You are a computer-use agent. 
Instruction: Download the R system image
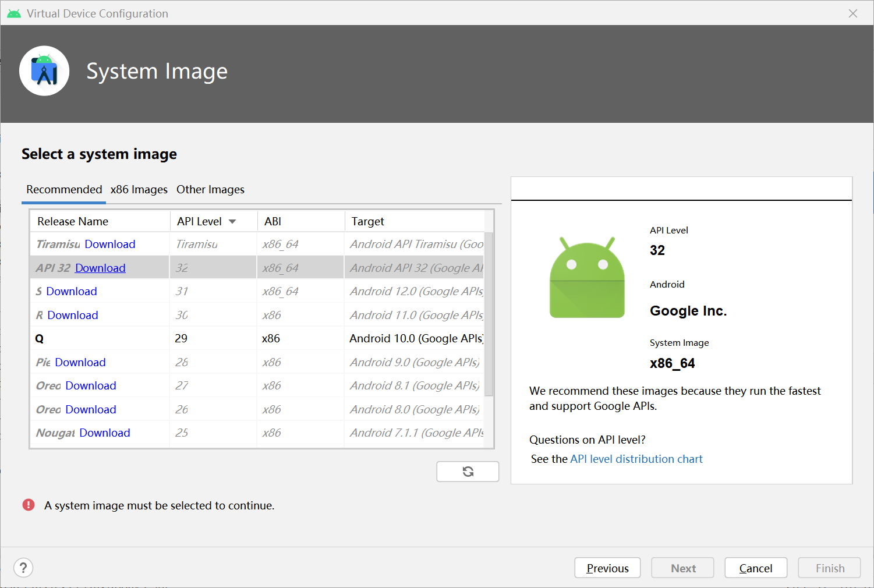[x=73, y=315]
